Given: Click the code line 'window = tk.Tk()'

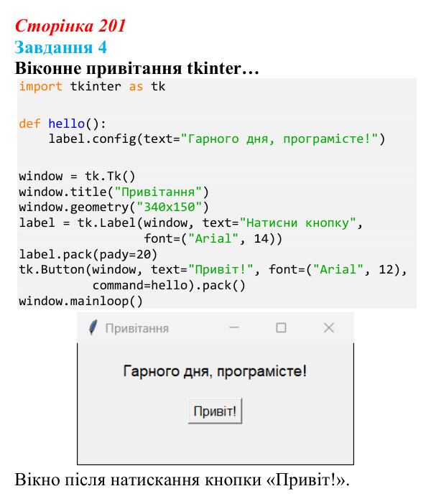Looking at the screenshot, I should (77, 176).
